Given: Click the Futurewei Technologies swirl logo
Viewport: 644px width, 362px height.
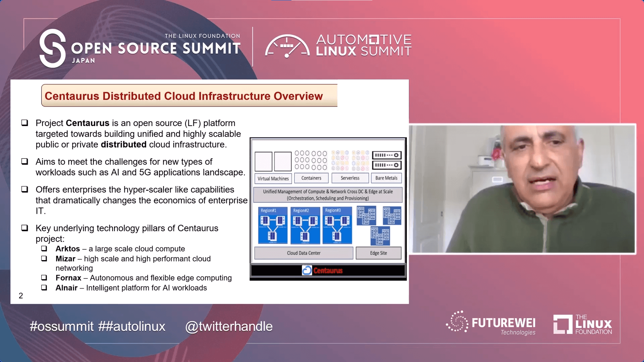Looking at the screenshot, I should (457, 321).
